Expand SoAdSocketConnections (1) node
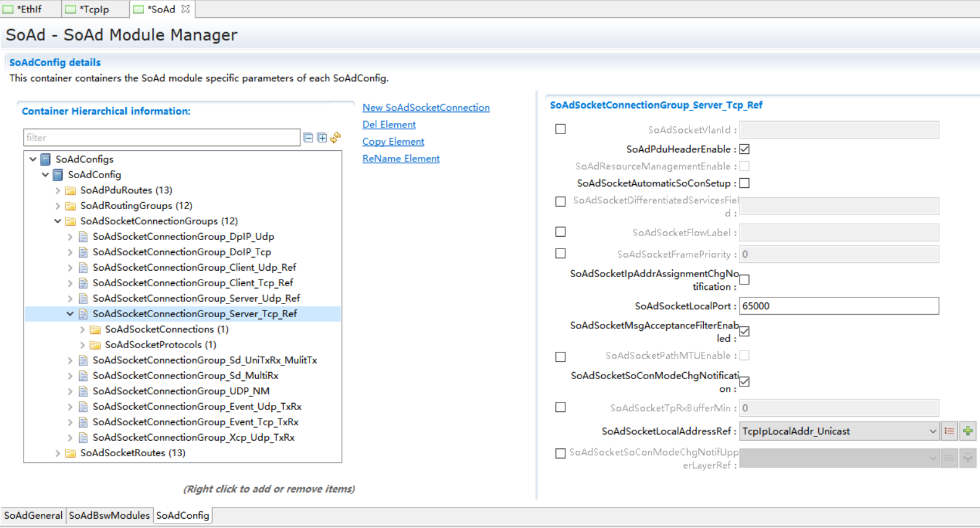The height and width of the screenshot is (528, 980). pyautogui.click(x=82, y=330)
